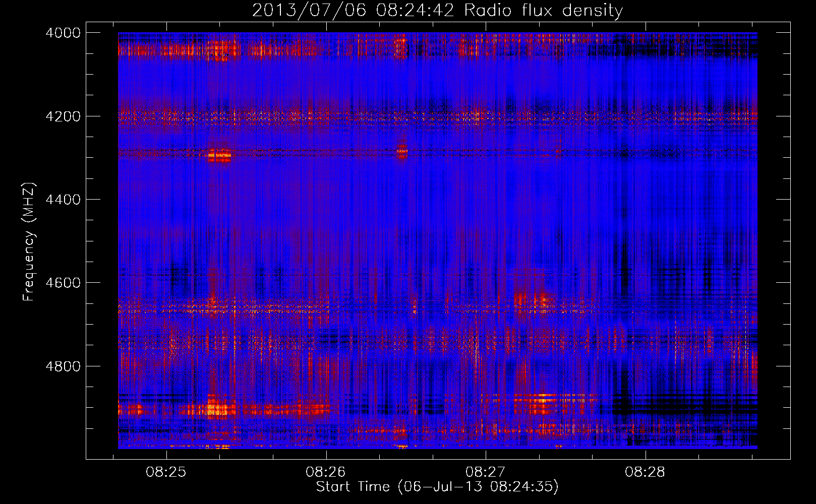Click the plot title 'Radio flux density'
The height and width of the screenshot is (504, 816).
543,11
